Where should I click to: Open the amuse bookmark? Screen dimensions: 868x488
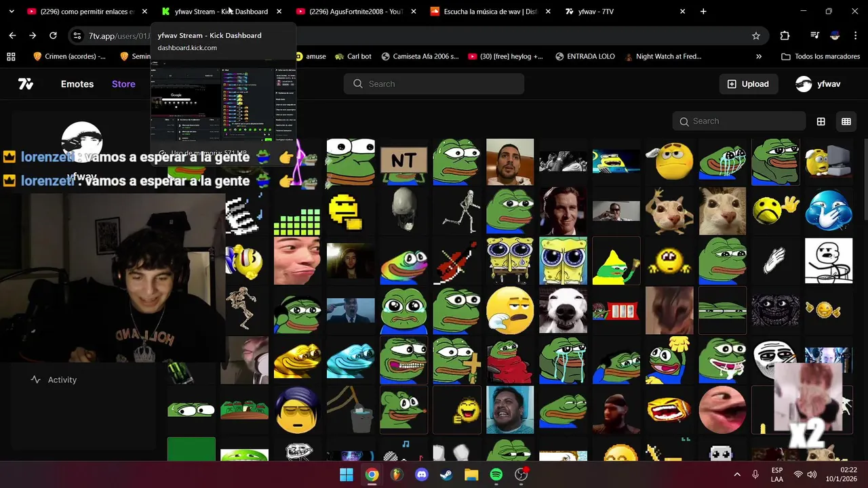311,56
